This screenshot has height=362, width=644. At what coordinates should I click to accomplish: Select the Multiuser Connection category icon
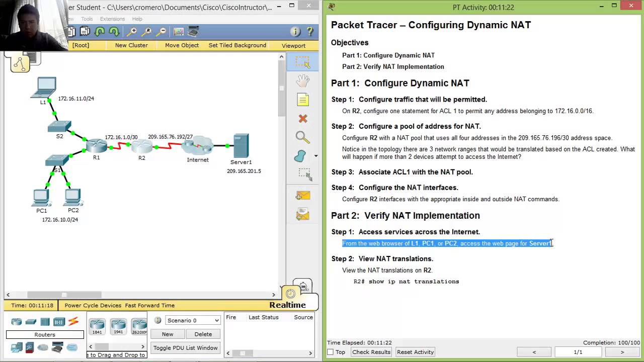point(72,347)
